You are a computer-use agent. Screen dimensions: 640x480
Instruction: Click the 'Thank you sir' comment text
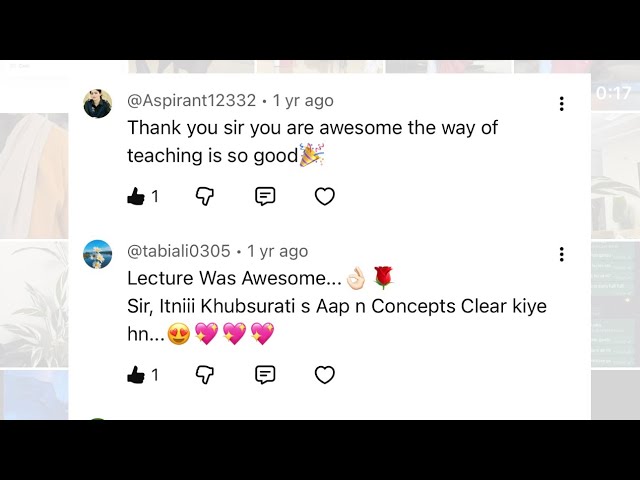(313, 142)
